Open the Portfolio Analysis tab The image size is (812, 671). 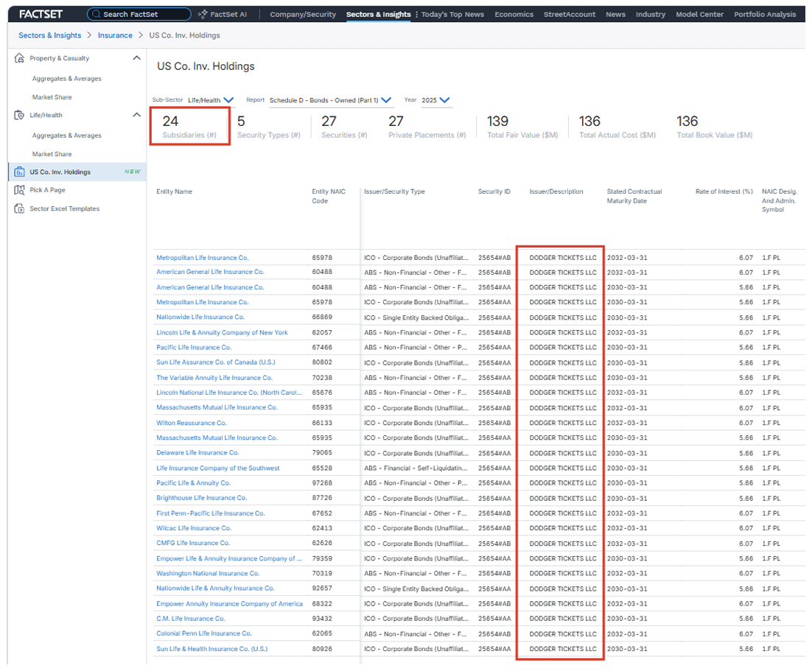point(765,15)
